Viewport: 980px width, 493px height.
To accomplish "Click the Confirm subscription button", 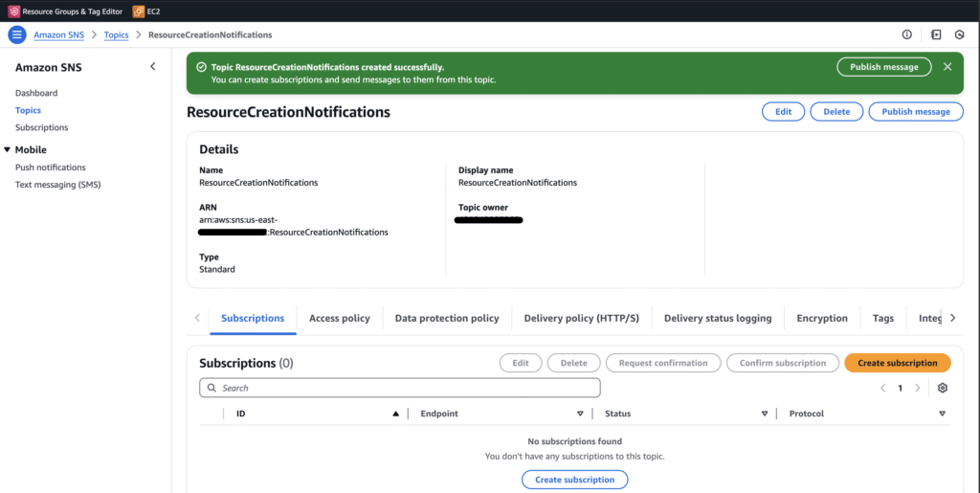I will pos(783,363).
